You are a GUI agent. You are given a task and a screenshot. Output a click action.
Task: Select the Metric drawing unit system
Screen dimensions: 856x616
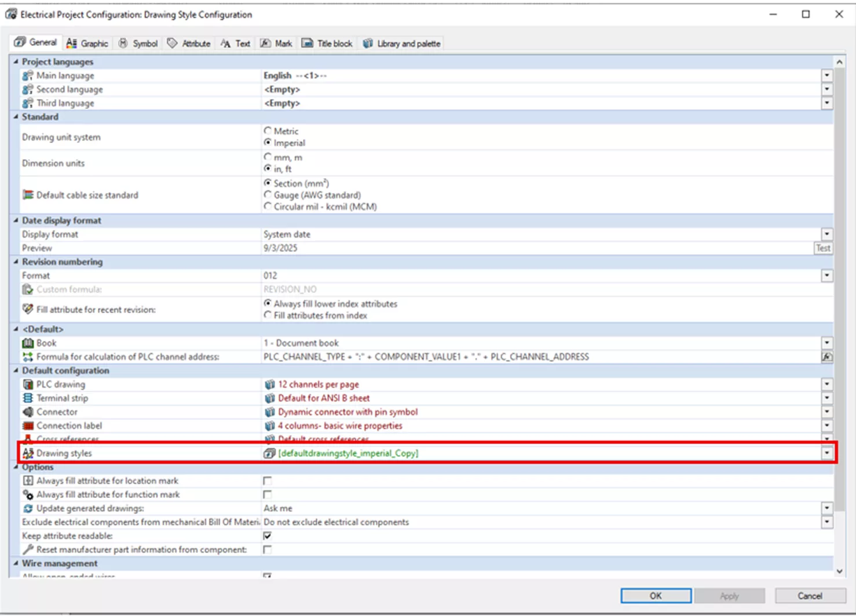point(268,131)
